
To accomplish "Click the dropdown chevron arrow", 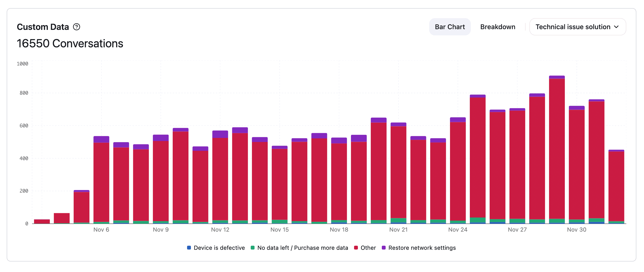I will pos(616,27).
